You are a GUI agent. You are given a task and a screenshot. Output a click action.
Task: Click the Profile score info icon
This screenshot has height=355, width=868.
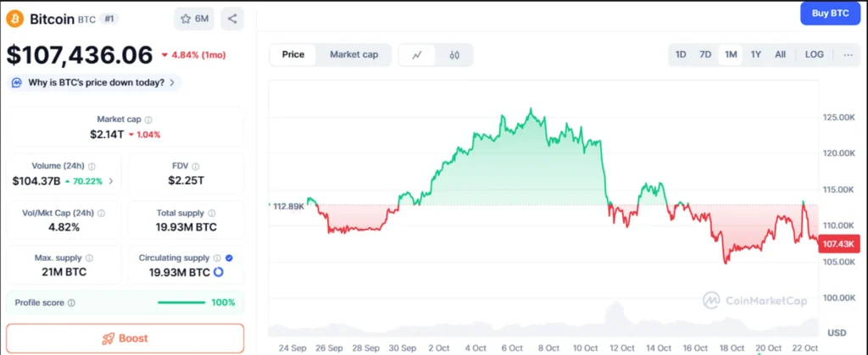71,302
